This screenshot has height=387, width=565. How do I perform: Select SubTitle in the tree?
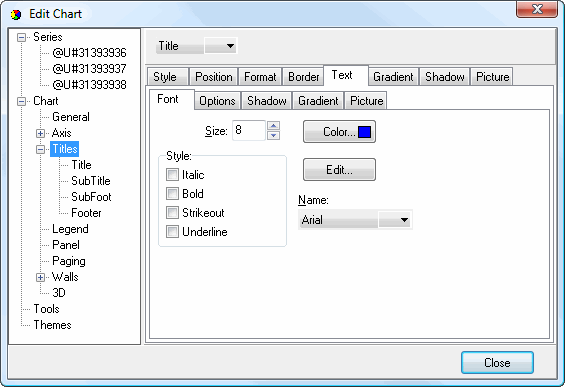tap(91, 181)
